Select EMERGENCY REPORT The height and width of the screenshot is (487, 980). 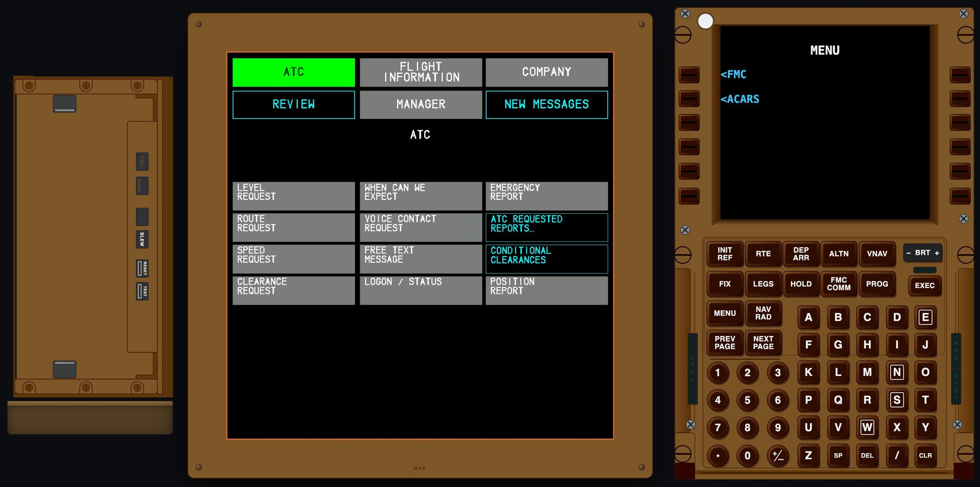tap(547, 196)
